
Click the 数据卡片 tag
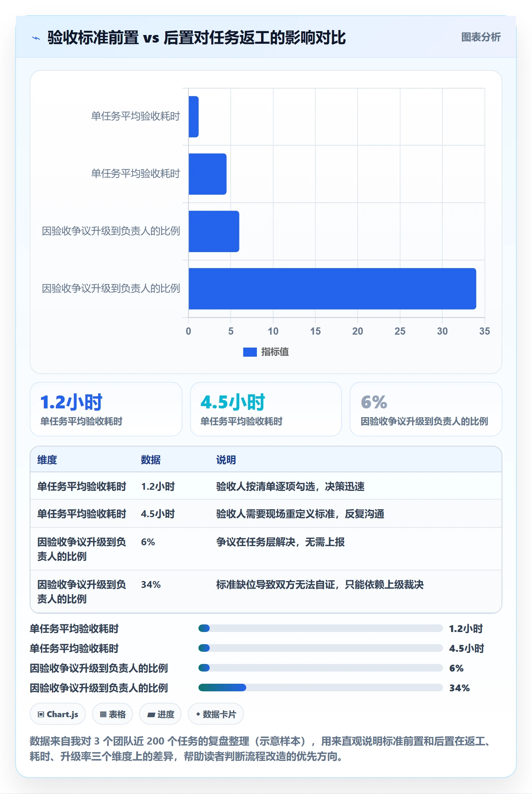coord(216,714)
